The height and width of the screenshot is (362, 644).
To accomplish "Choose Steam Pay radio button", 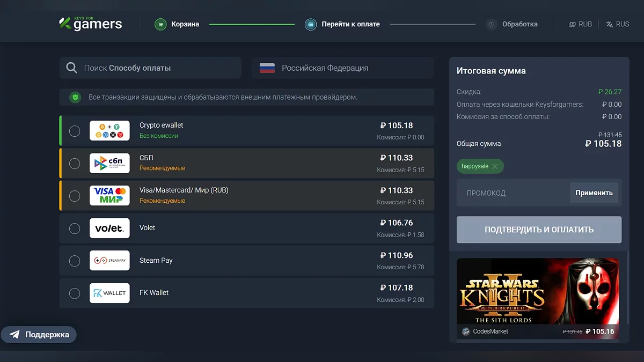I will 75,261.
